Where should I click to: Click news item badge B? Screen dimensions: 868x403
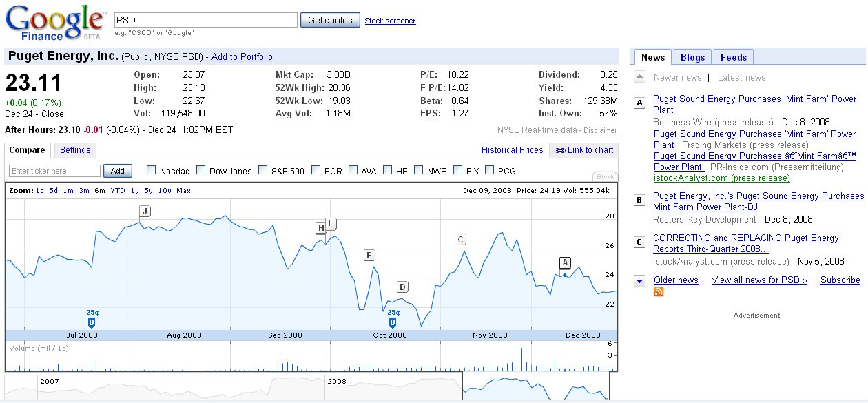tap(639, 201)
